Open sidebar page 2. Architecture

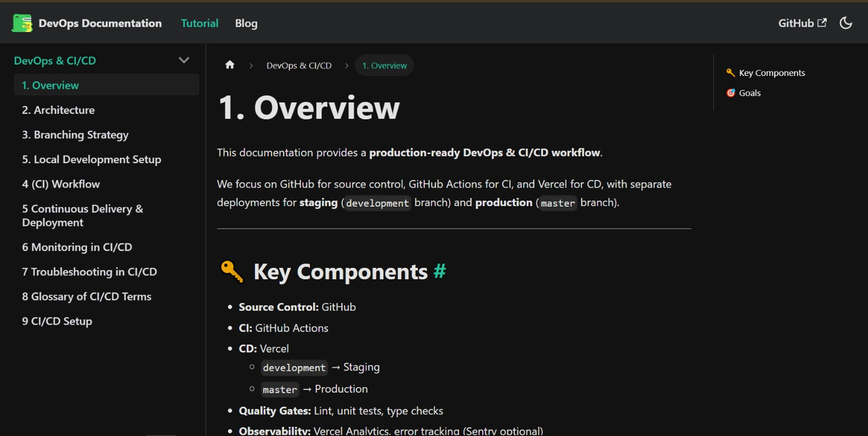(106, 110)
